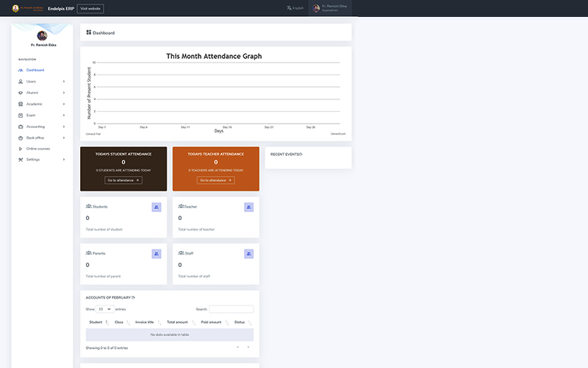Click the Staff card badge icon
This screenshot has width=588, height=368.
[x=248, y=254]
